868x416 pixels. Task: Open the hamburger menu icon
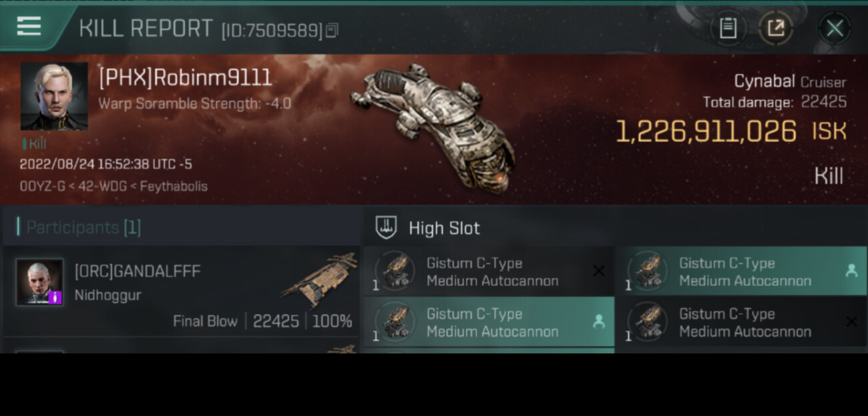[x=29, y=26]
